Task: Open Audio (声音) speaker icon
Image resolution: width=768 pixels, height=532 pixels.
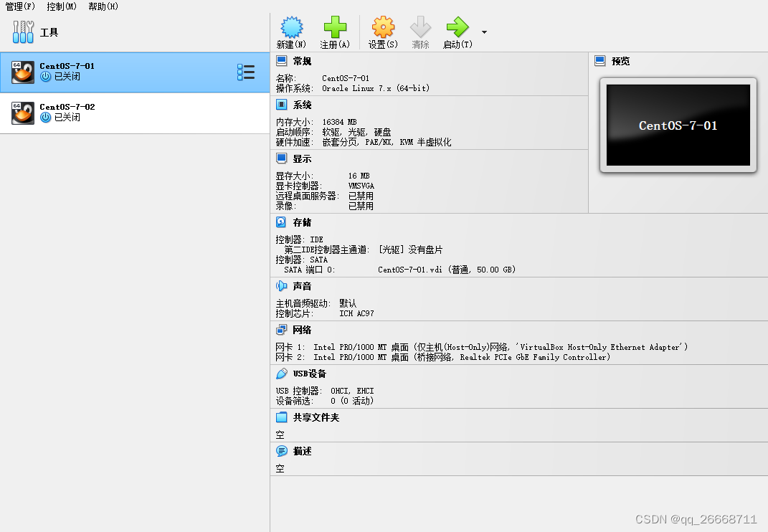Action: coord(282,286)
